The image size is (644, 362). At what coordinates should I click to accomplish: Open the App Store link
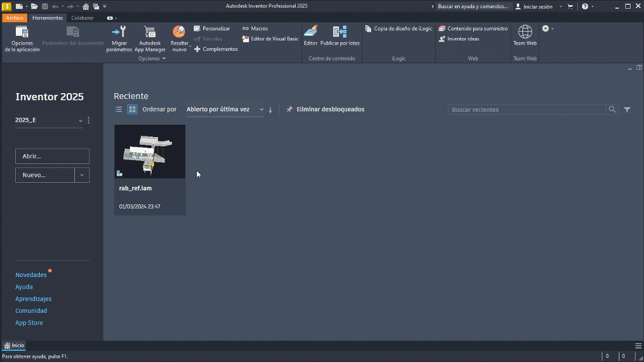(29, 323)
